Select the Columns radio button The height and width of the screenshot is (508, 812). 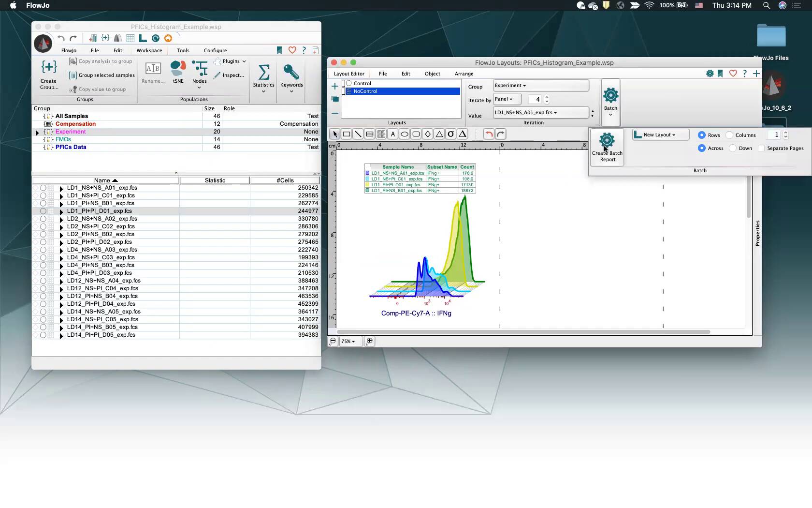pyautogui.click(x=730, y=135)
